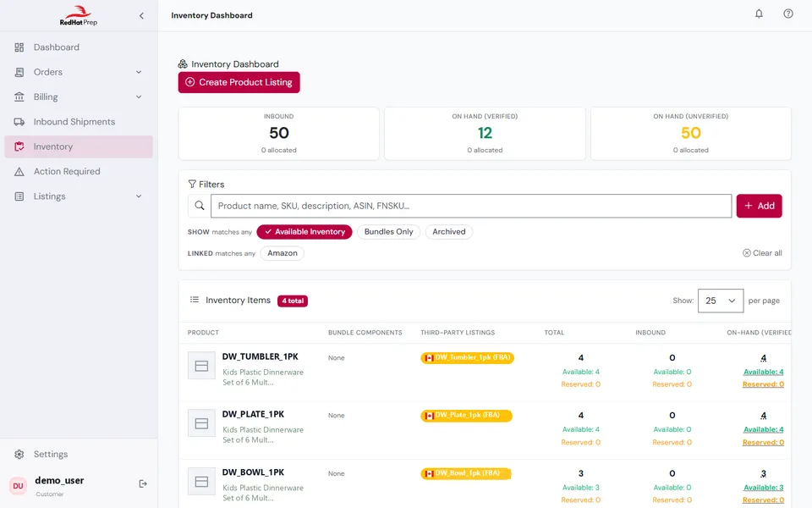Click the Inventory Items list icon
The height and width of the screenshot is (508, 812).
[x=195, y=300]
